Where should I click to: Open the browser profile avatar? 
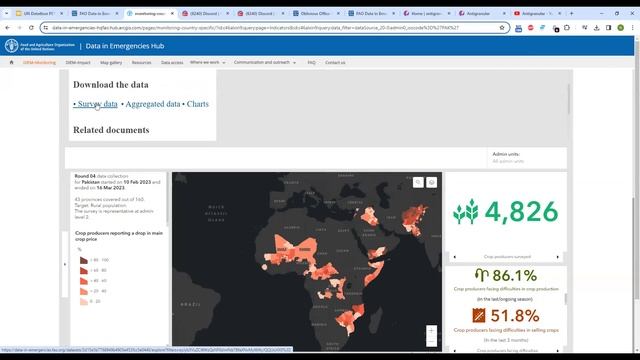click(620, 27)
